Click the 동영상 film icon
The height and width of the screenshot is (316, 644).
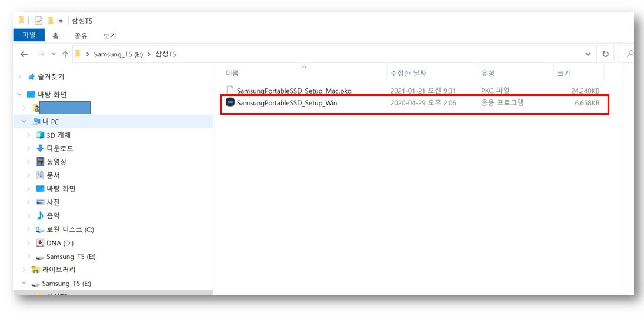[x=40, y=162]
